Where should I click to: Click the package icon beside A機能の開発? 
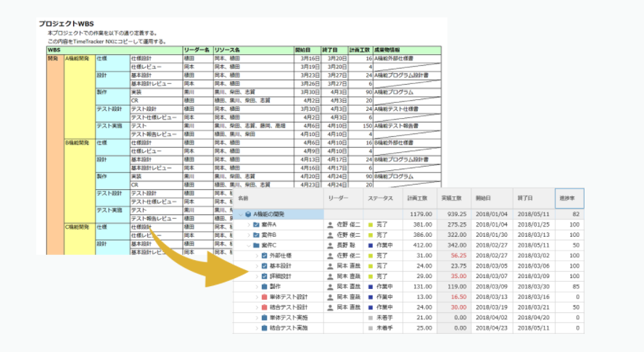tap(248, 214)
